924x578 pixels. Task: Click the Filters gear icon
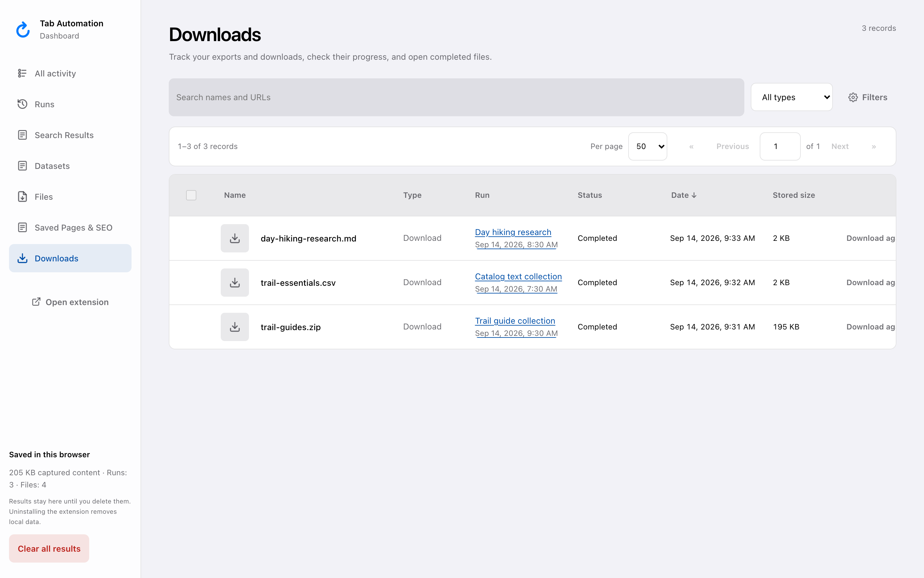click(853, 97)
